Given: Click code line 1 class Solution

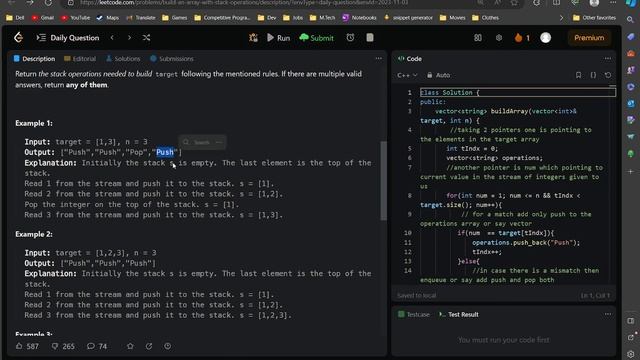Looking at the screenshot, I should tap(518, 92).
